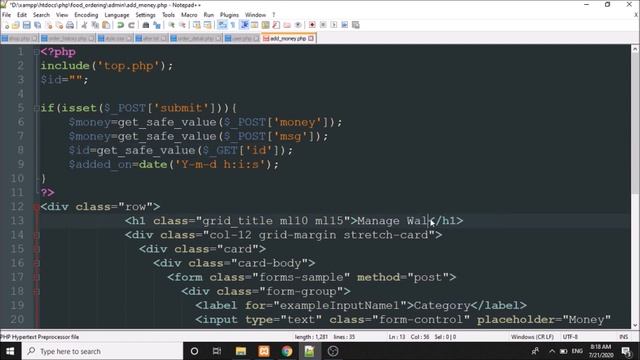Click the Zoom Out toolbar icon
640x360 pixels.
pos(182,25)
